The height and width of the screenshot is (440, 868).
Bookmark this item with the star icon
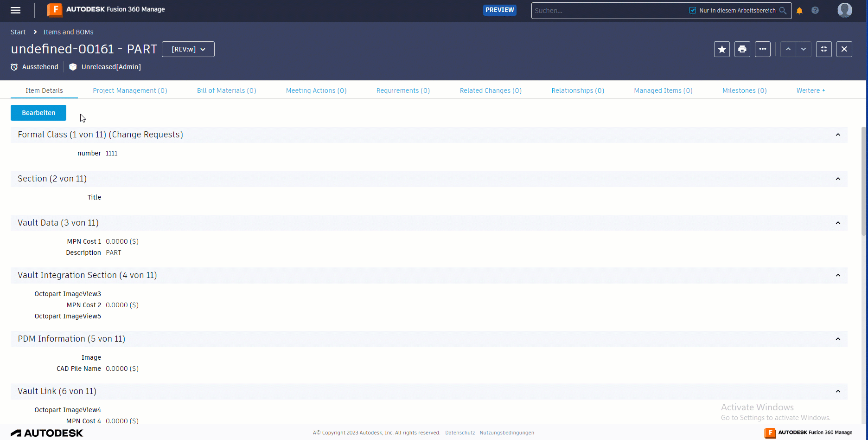click(722, 49)
